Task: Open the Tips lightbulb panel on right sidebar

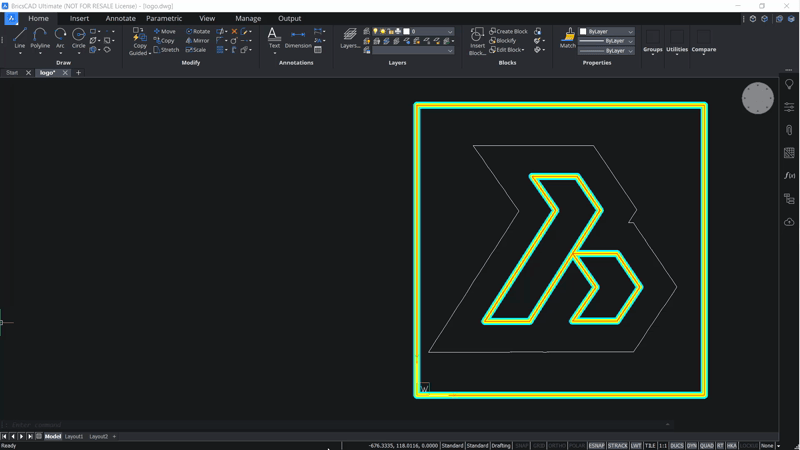Action: click(x=789, y=84)
